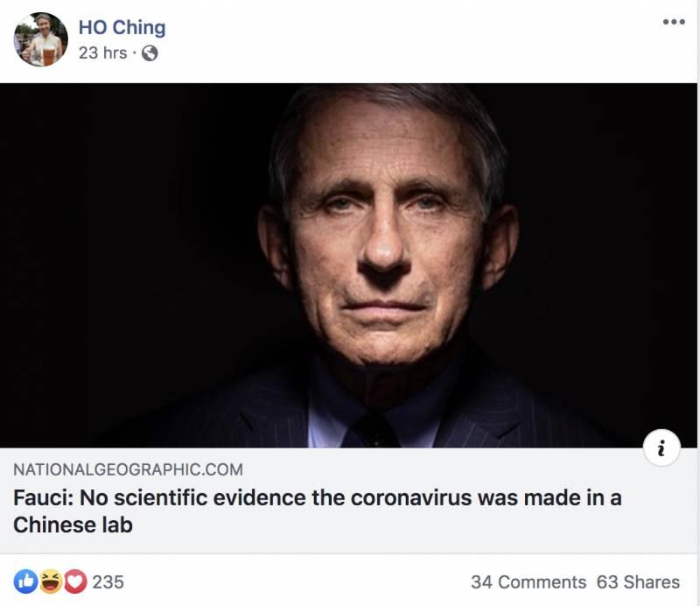Click the blue Like reaction icon
This screenshot has height=606, width=700.
[25, 581]
